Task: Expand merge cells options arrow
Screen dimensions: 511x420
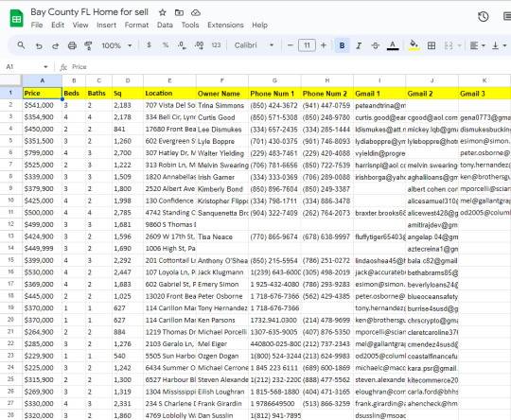Action: [460, 45]
